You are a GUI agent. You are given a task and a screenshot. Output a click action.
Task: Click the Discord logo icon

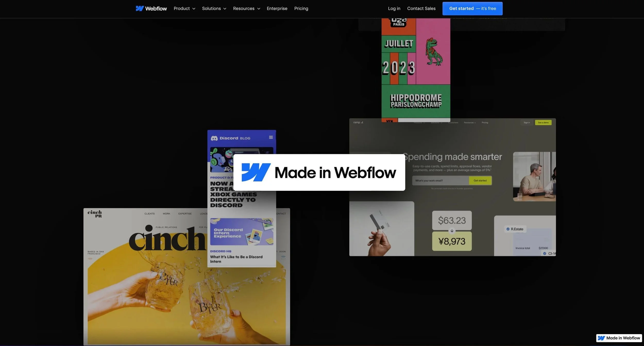214,138
